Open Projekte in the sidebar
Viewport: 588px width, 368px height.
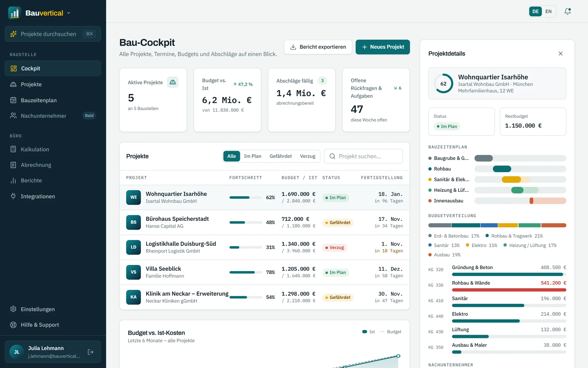pos(53,84)
